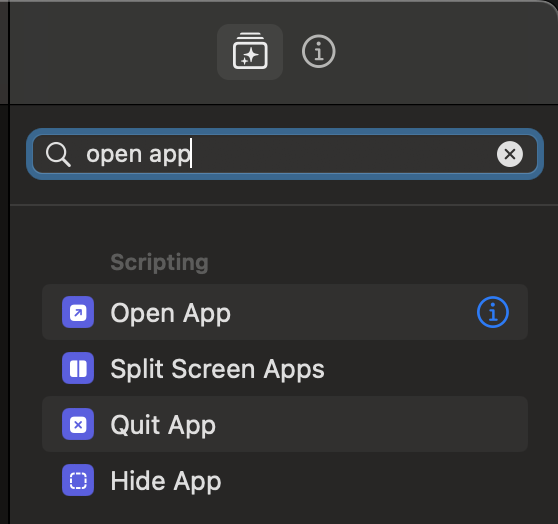Click into the 'open app' search field
Image resolution: width=558 pixels, height=524 pixels.
[285, 154]
